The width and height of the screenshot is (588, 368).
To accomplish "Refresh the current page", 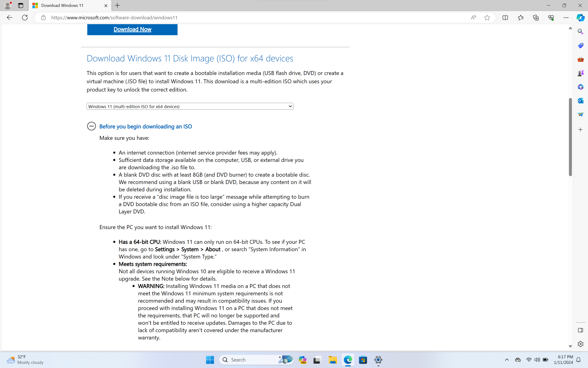I will (x=25, y=17).
